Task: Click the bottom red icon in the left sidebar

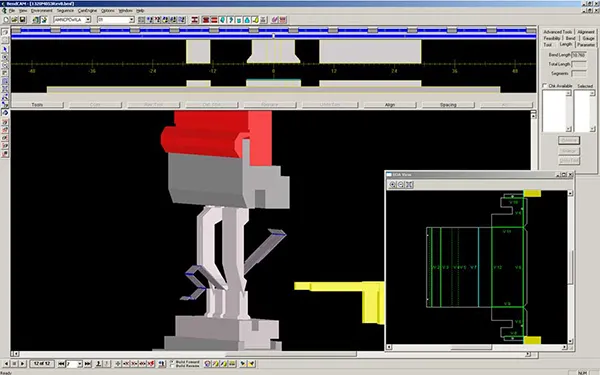Action: point(5,154)
